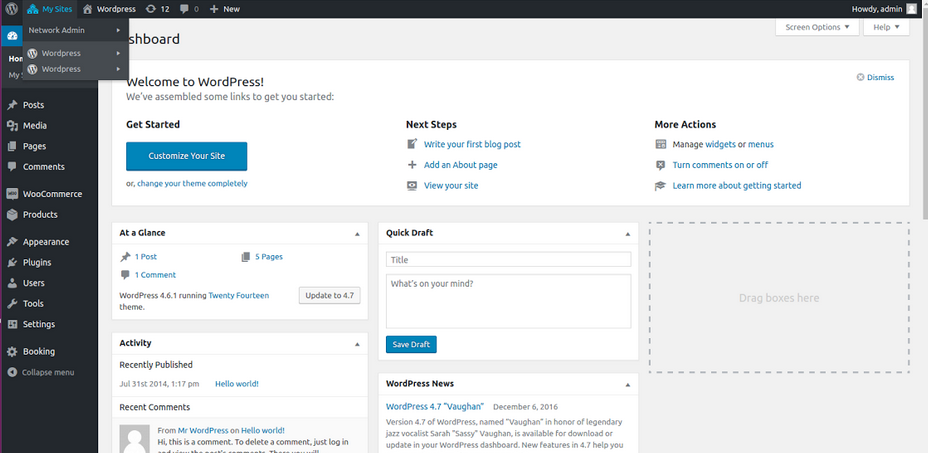Collapse the At a Glance widget
Screen dimensions: 928x453
point(357,233)
